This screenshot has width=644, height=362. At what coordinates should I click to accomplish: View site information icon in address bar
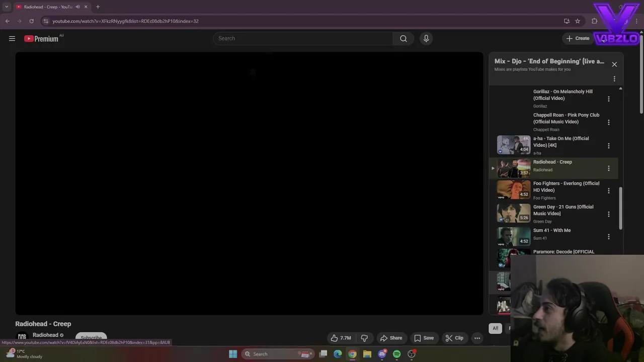click(45, 21)
